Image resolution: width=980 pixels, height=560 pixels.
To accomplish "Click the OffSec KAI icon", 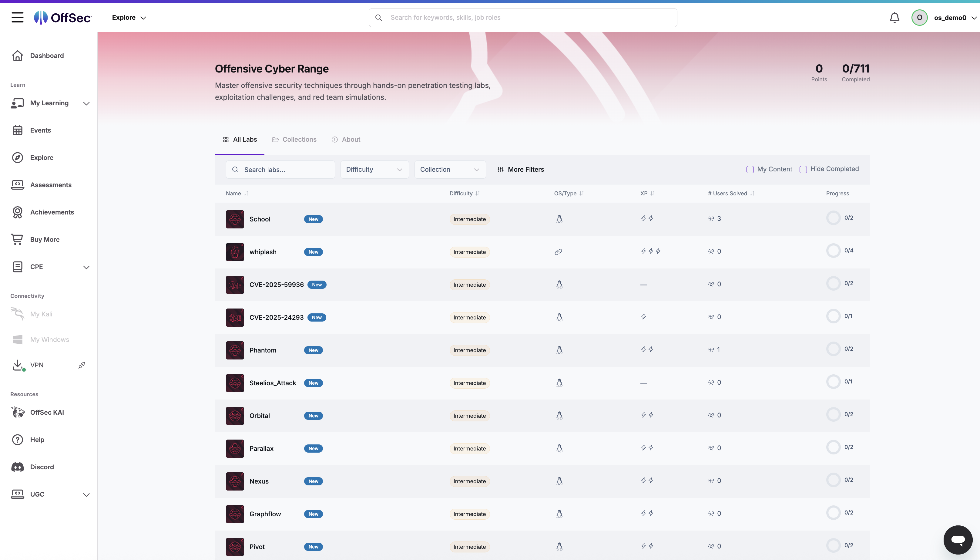I will coord(17,412).
